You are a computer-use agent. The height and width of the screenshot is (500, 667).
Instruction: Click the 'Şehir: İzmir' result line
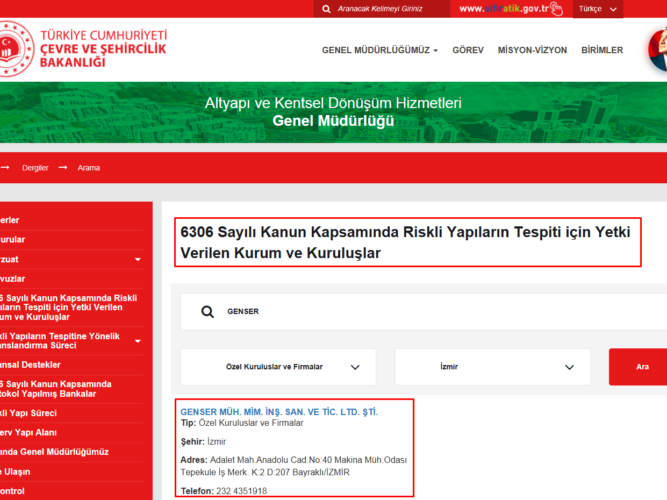203,442
